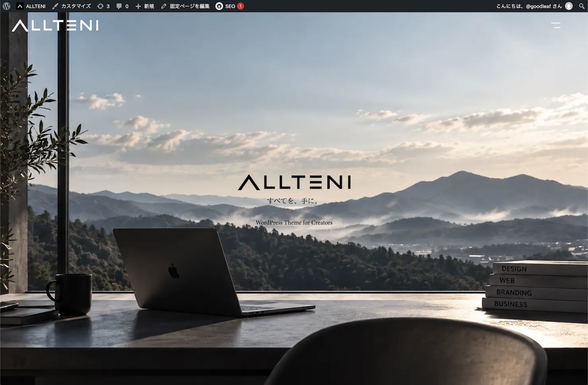Click the centered ALLTENI hero logo
This screenshot has width=588, height=385.
point(294,182)
